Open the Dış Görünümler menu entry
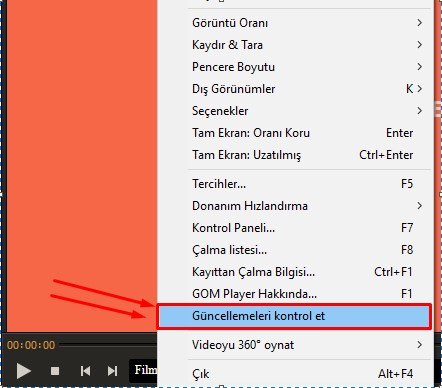Viewport: 442px width, 388px height. 295,89
